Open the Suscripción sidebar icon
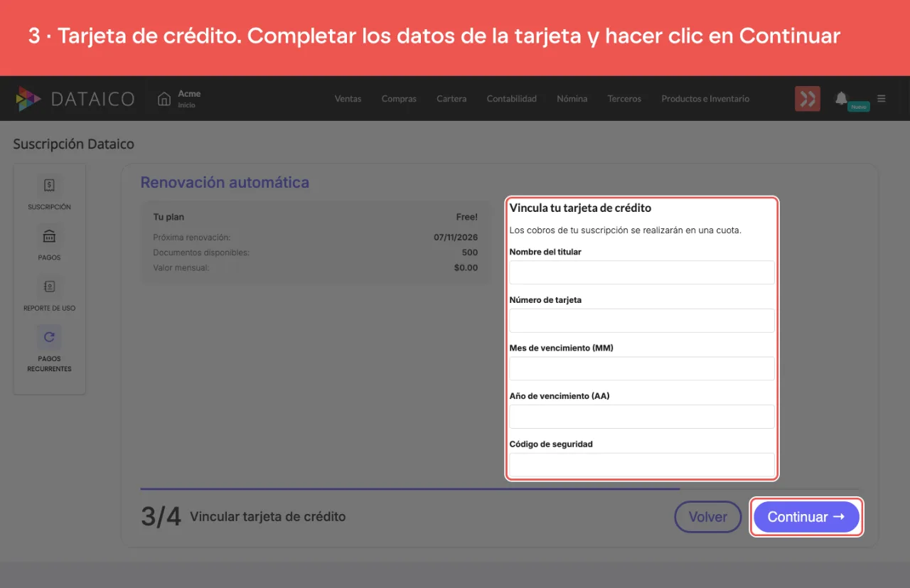910x588 pixels. point(49,186)
